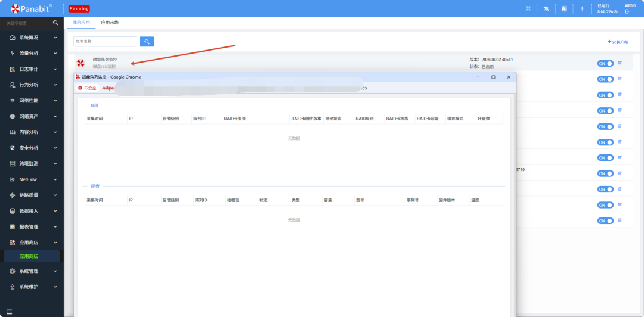Screen dimensions: 644x317
Task: Click the 系统概况 dashboard icon
Action: pyautogui.click(x=13, y=38)
